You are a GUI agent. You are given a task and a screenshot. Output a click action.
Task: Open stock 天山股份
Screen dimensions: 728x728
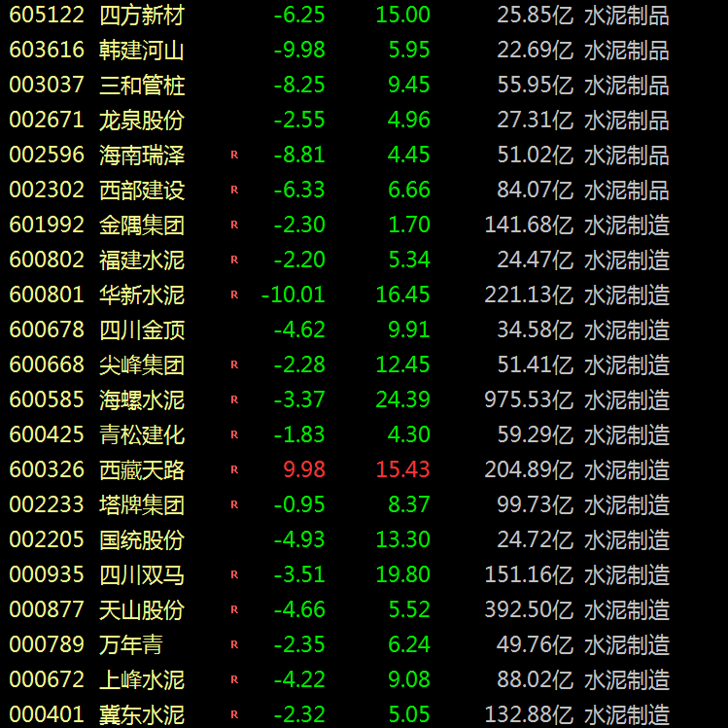point(142,609)
